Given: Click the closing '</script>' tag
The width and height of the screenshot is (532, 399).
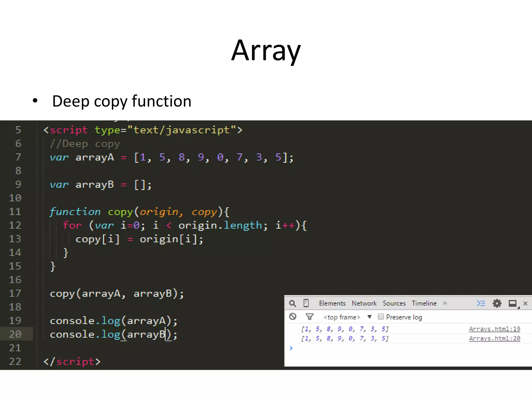Looking at the screenshot, I should pos(72,362).
